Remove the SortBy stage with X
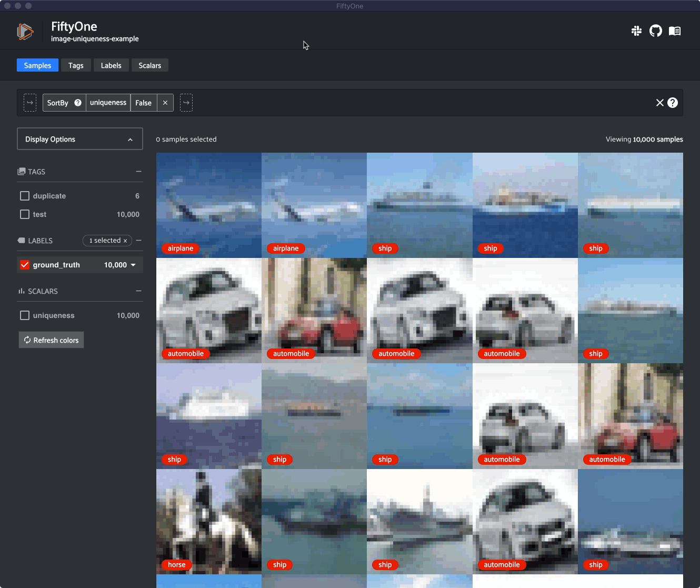 pos(165,103)
